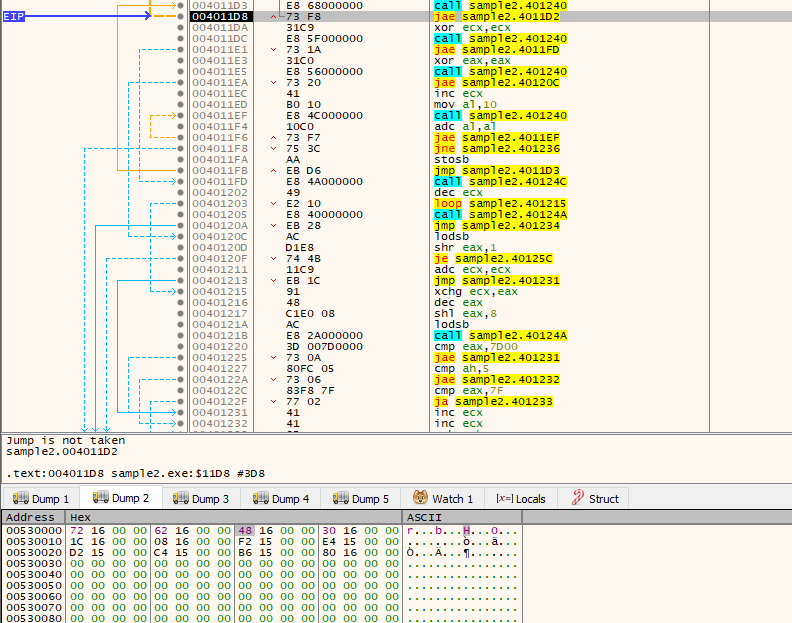Select address 00401231 row

click(220, 413)
